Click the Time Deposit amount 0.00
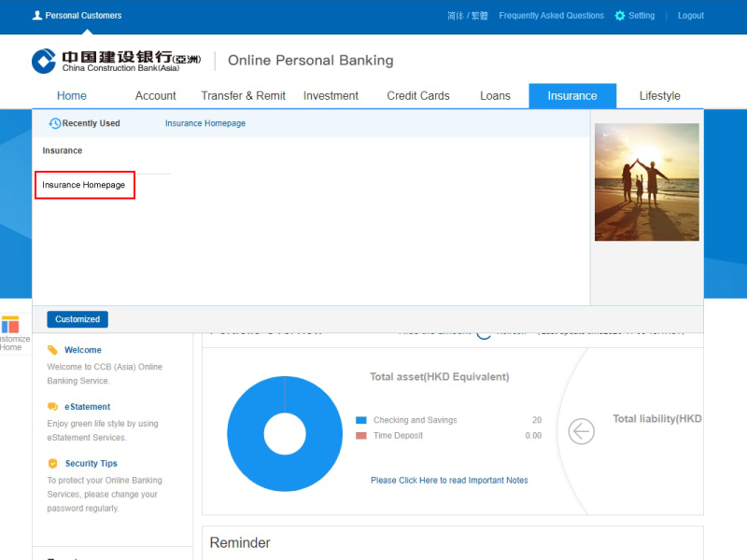The image size is (747, 560). click(533, 436)
